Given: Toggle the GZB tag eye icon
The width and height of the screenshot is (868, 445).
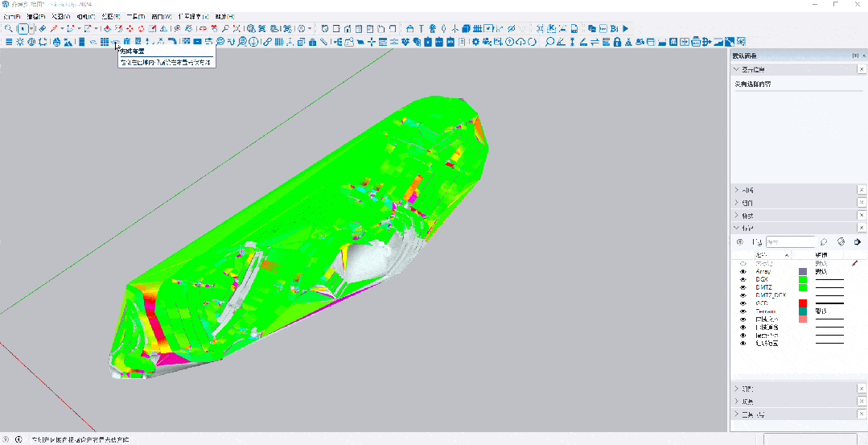Looking at the screenshot, I should point(743,303).
